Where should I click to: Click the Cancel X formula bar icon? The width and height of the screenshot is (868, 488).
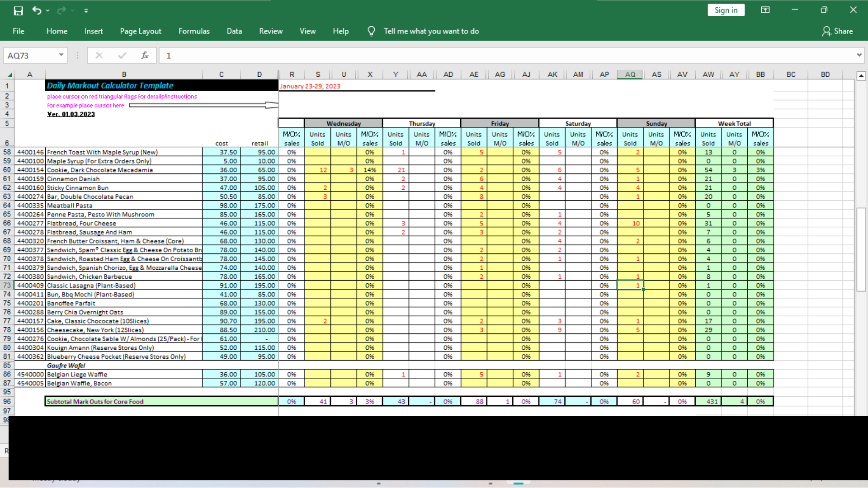point(99,56)
